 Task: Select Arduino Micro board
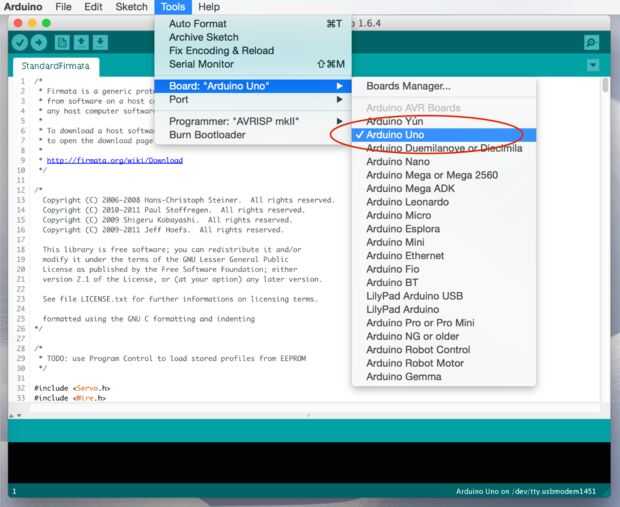tap(444, 216)
